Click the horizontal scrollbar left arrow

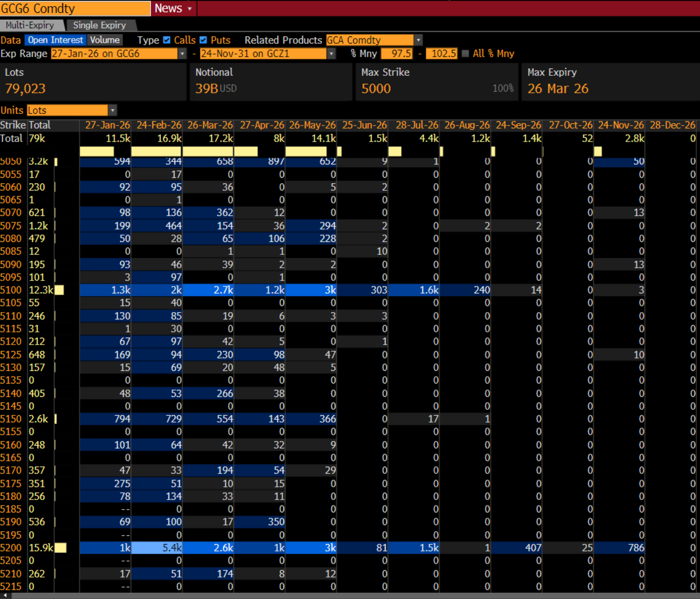pyautogui.click(x=4, y=595)
